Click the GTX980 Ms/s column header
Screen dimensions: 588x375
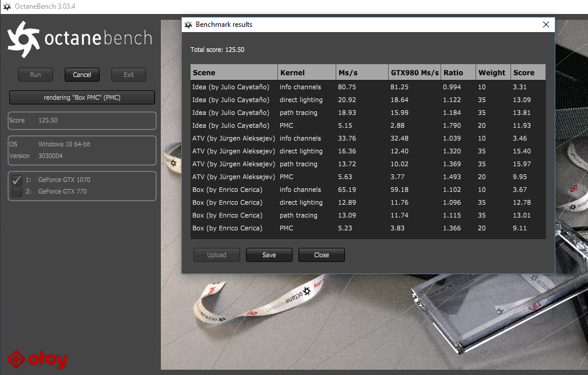pyautogui.click(x=414, y=72)
